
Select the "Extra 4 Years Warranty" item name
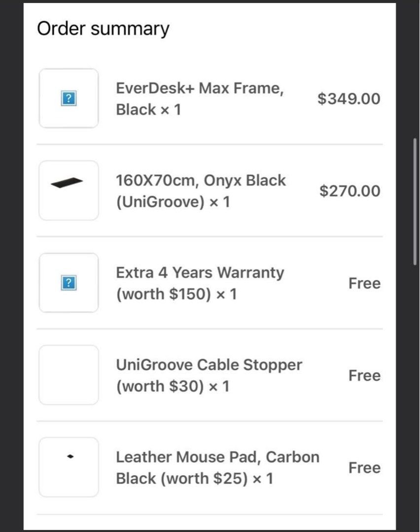[200, 272]
